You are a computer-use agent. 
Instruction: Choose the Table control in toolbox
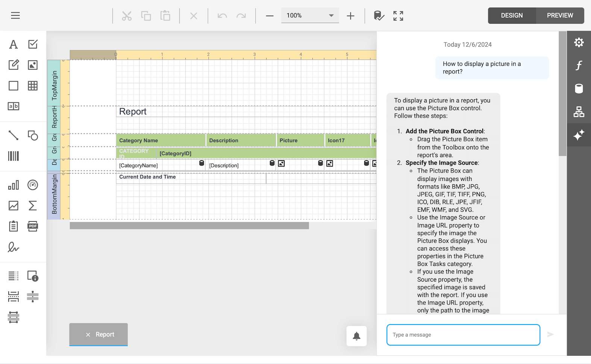click(x=33, y=86)
